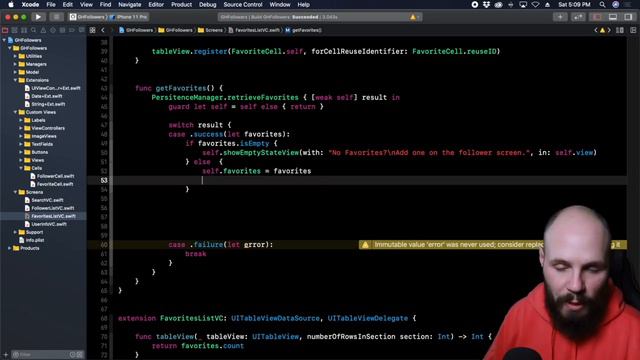Click jump bar issue warning icon
Viewport: 640px width, 360px height.
(602, 30)
